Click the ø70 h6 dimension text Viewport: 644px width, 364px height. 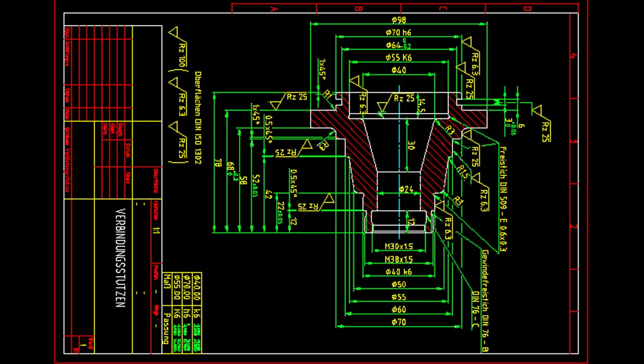point(398,32)
